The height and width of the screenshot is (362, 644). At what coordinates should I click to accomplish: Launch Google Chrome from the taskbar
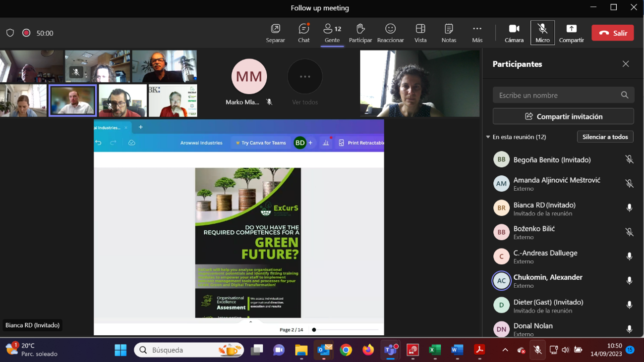(x=346, y=350)
